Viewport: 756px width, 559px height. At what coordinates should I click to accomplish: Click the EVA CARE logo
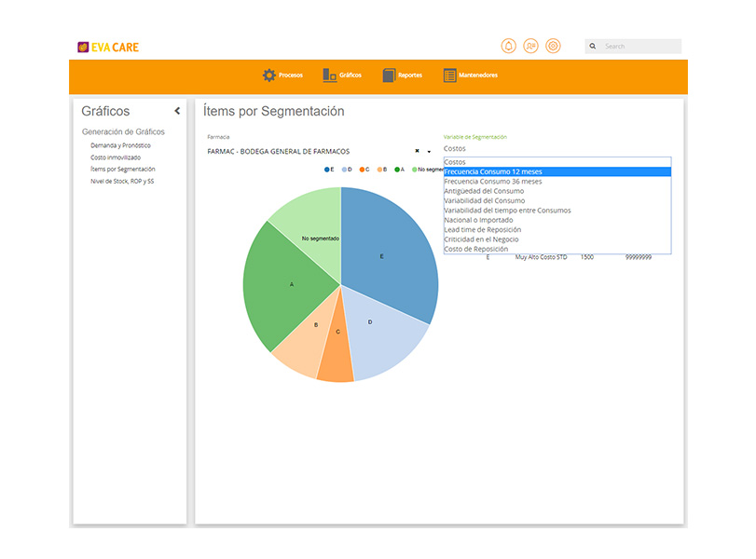[108, 48]
